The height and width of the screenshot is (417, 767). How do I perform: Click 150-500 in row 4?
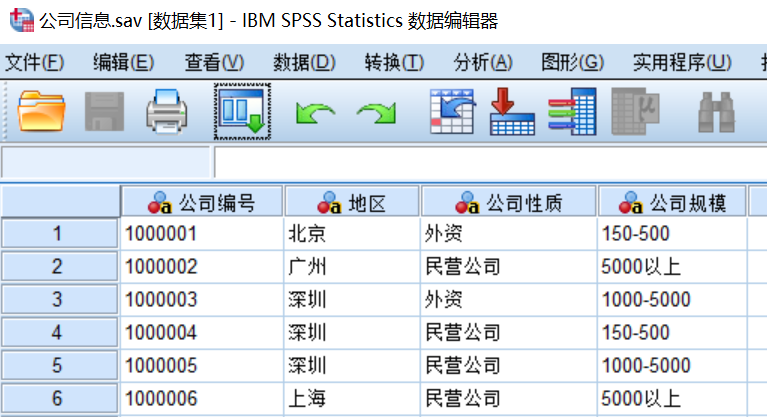click(672, 332)
